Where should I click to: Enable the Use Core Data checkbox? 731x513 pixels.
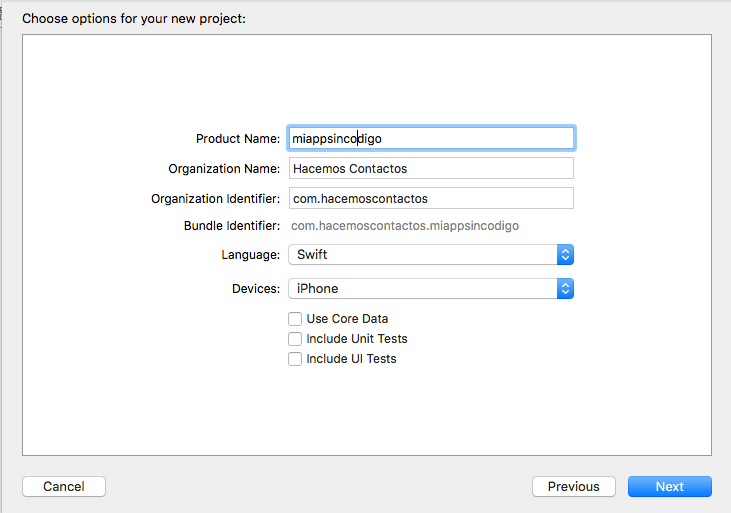tap(295, 319)
